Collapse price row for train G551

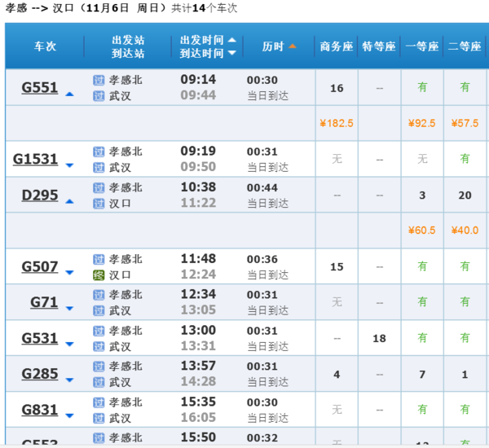click(69, 94)
